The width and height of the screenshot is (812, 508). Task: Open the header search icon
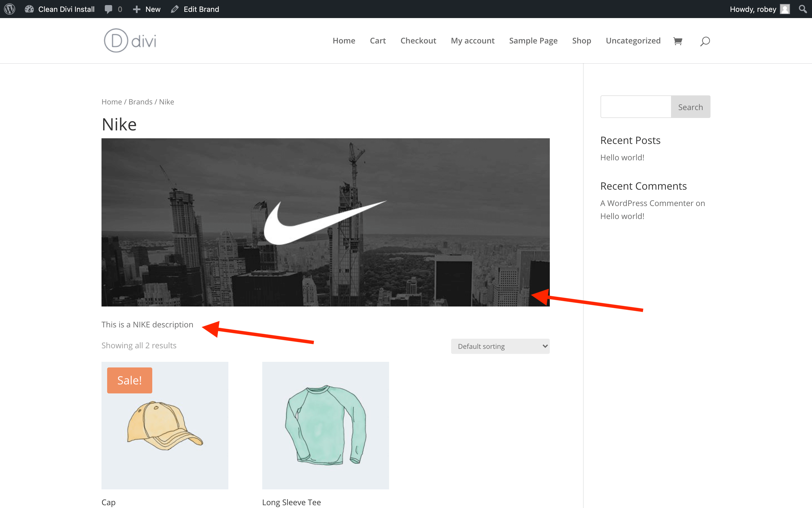(705, 41)
